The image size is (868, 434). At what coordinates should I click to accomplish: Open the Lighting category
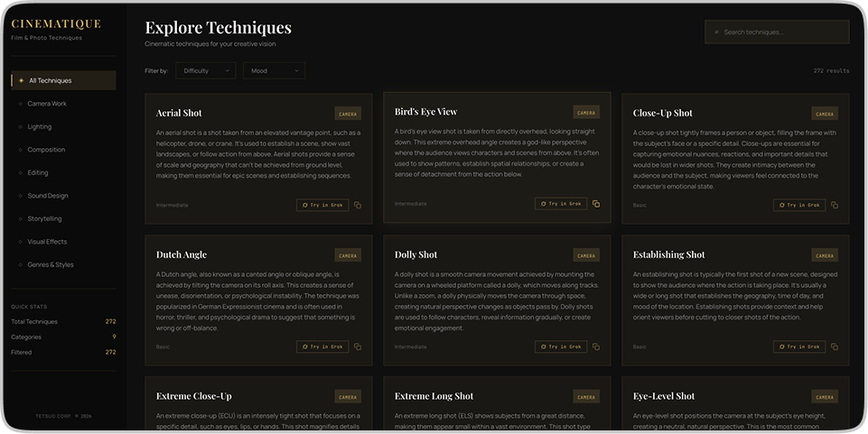pos(63,126)
